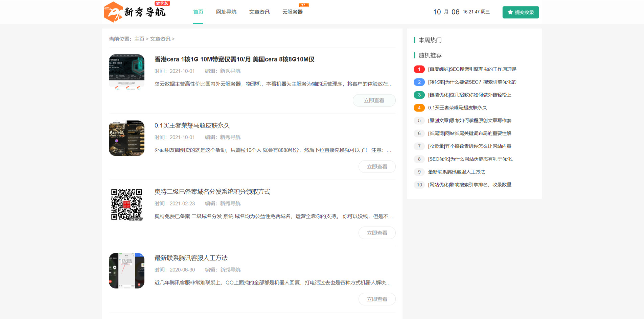644x319 pixels.
Task: Click the red rank 1 badge
Action: 419,69
